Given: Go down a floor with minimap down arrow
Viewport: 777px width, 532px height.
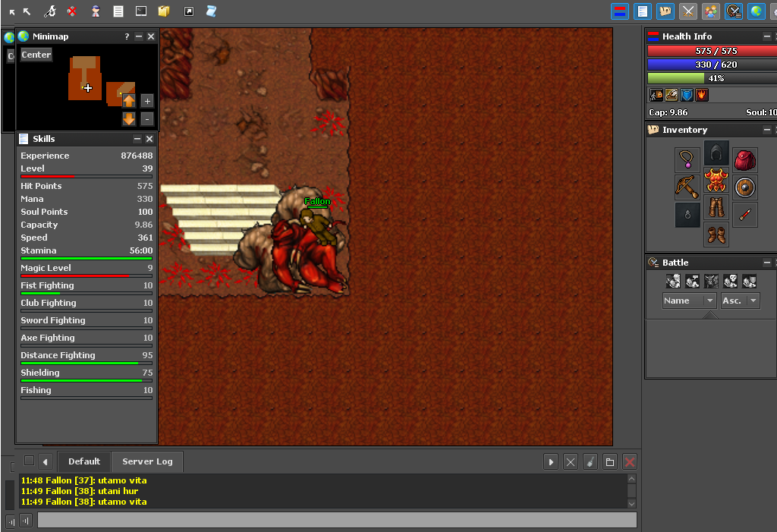Looking at the screenshot, I should point(129,119).
